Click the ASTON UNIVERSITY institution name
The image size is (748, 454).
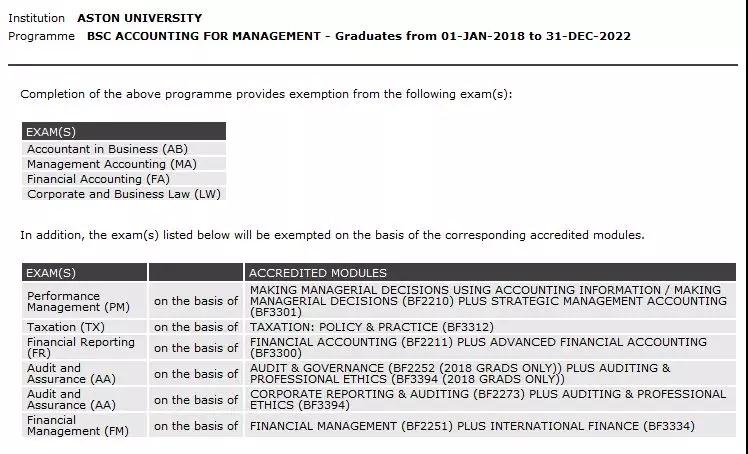(139, 18)
